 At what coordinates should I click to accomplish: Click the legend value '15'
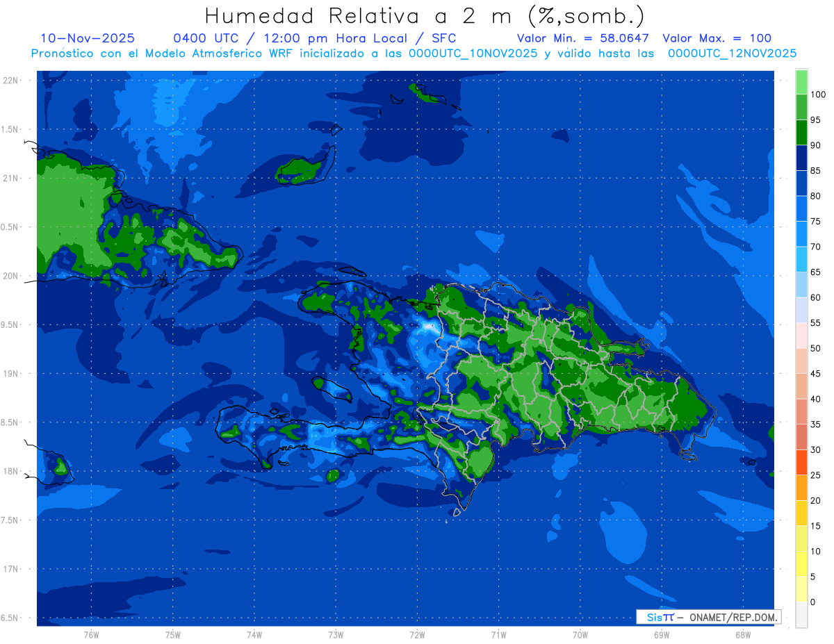click(815, 526)
